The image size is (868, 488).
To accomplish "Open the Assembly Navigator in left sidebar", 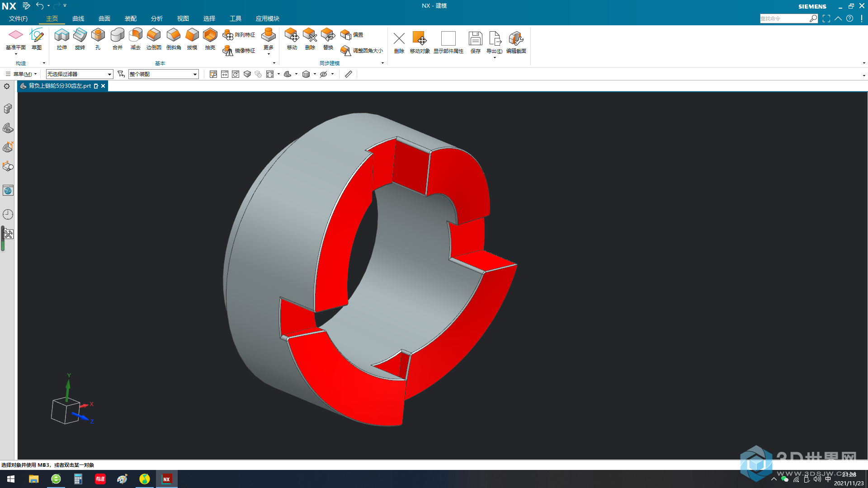I will [x=8, y=108].
